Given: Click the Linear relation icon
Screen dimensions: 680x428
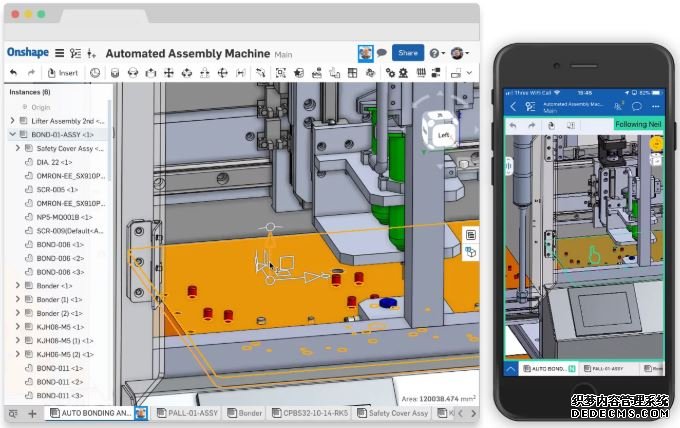Looking at the screenshot, I should tap(436, 73).
